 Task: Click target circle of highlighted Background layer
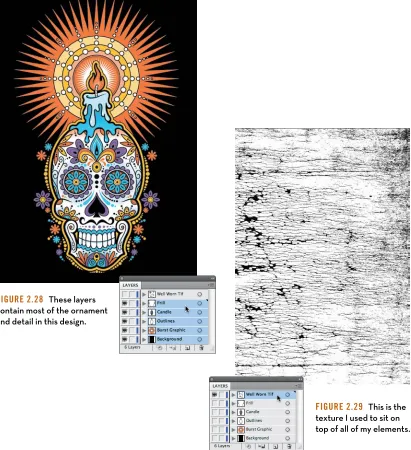click(x=199, y=339)
